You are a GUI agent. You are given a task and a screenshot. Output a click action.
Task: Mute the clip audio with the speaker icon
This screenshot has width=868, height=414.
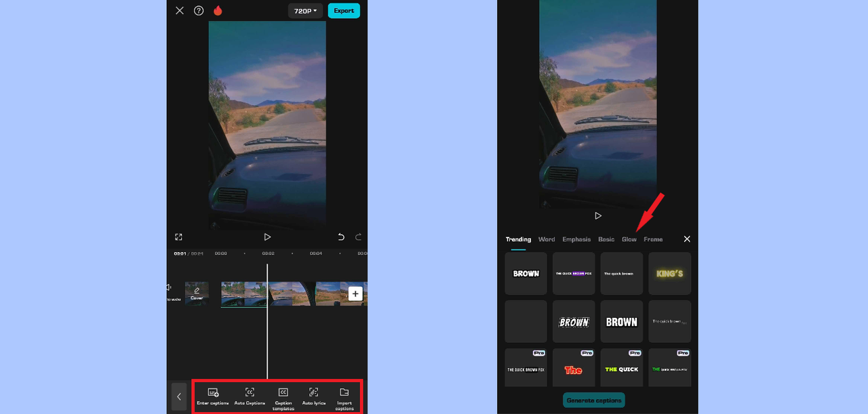coord(170,288)
